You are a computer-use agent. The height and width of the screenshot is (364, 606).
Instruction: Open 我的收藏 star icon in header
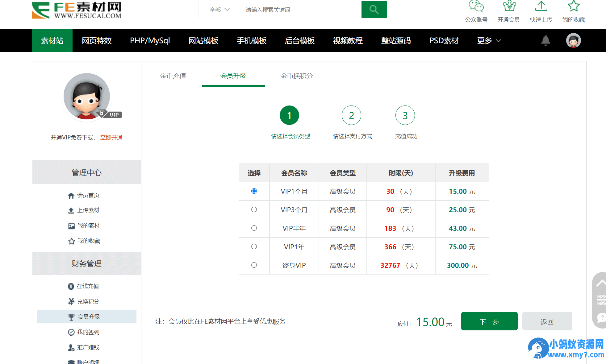573,6
